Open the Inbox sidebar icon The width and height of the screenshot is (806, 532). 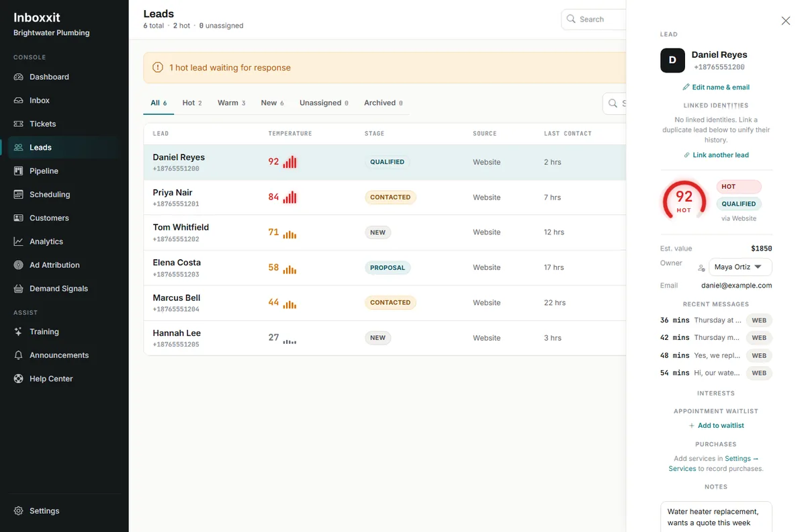click(x=18, y=100)
